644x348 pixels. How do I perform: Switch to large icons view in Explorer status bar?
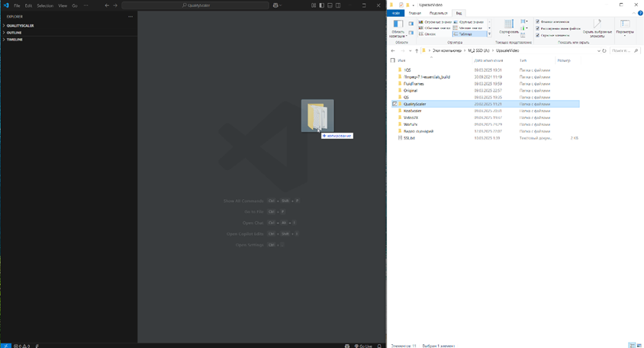(639, 346)
